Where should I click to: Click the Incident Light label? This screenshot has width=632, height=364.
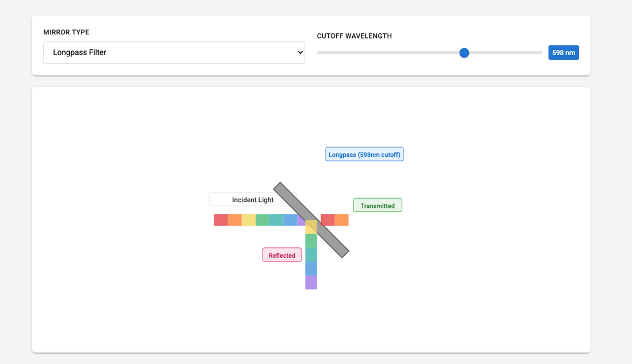point(253,199)
